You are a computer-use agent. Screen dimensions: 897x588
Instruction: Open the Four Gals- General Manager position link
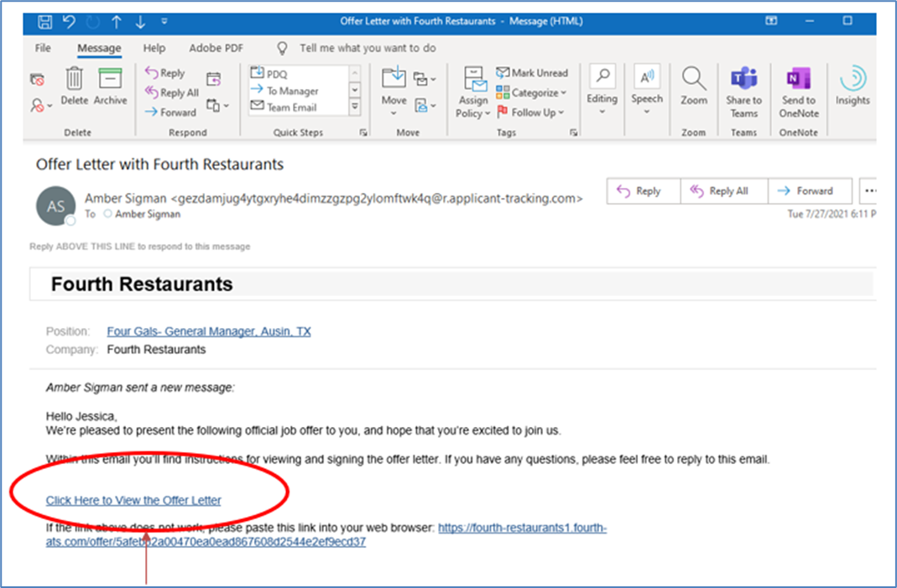pos(209,331)
